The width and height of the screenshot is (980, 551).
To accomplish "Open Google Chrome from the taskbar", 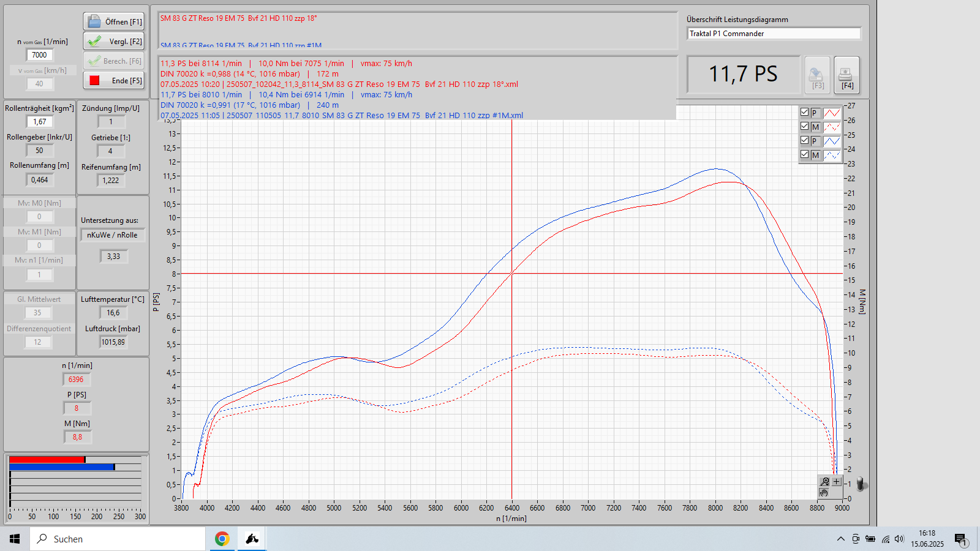I will coord(222,539).
